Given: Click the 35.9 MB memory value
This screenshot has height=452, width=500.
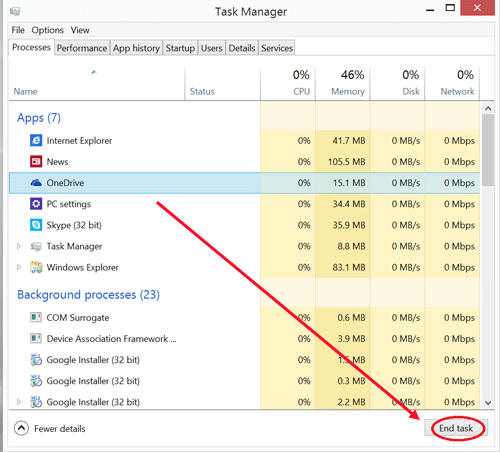Looking at the screenshot, I should (x=349, y=225).
